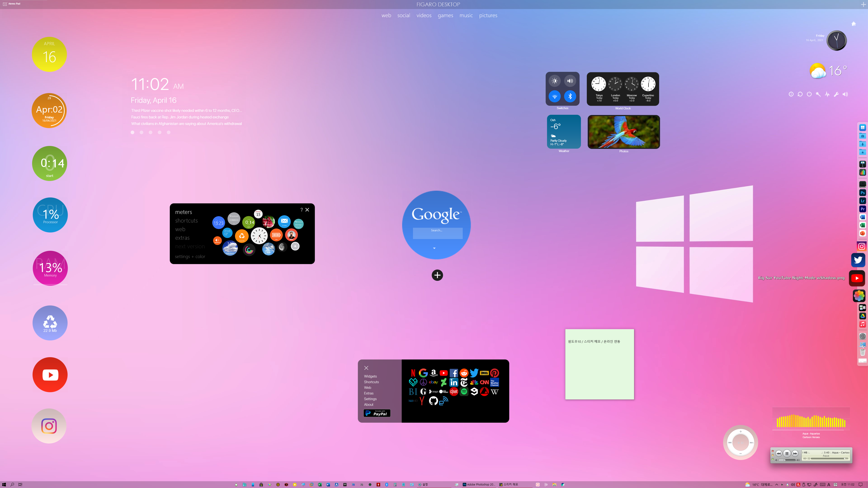Toggle the brightness switch in Switches widget
The image size is (868, 488).
[x=555, y=81]
